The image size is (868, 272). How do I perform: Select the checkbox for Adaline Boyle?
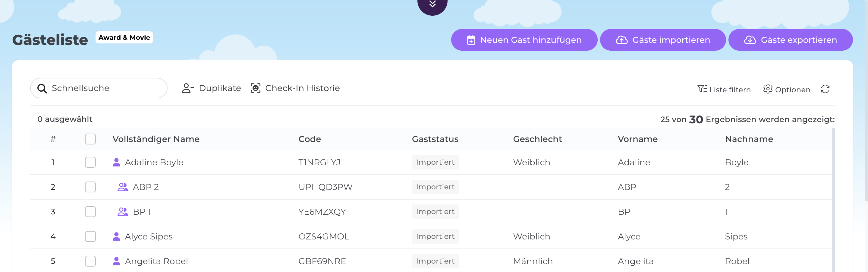pos(90,162)
